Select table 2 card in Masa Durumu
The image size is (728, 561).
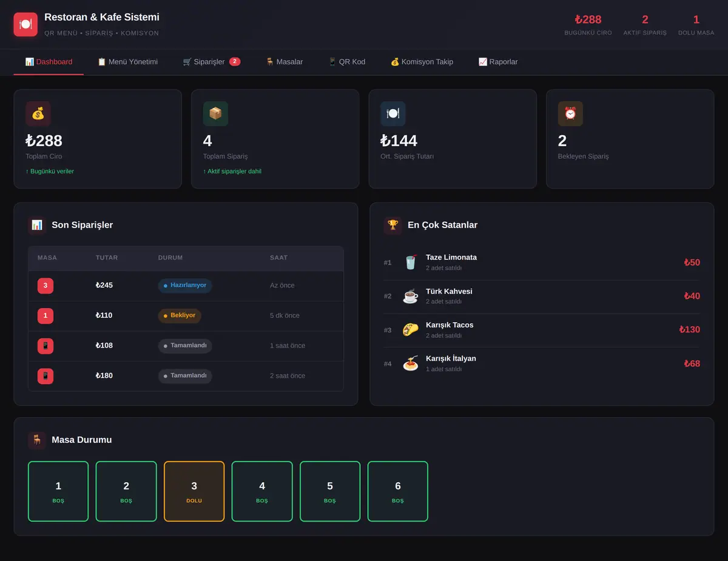tap(126, 491)
